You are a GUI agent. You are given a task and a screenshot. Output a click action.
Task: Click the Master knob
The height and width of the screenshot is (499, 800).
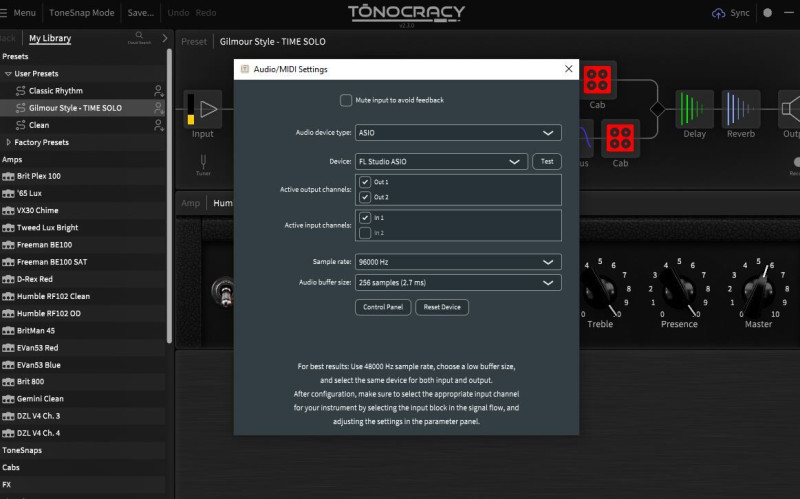[x=758, y=291]
